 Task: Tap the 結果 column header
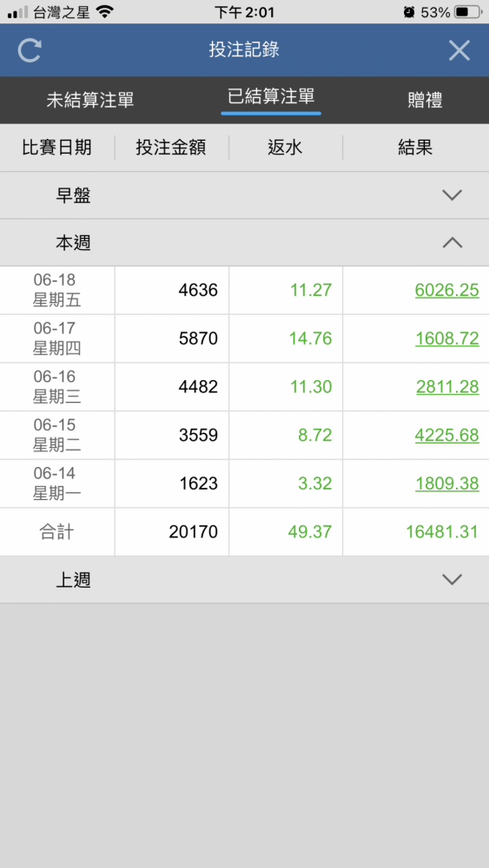point(415,148)
